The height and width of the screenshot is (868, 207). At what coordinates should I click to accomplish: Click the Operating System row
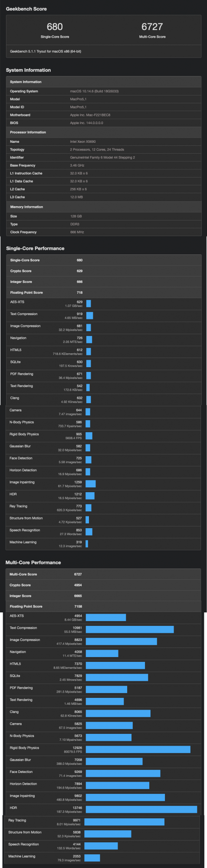pyautogui.click(x=104, y=91)
